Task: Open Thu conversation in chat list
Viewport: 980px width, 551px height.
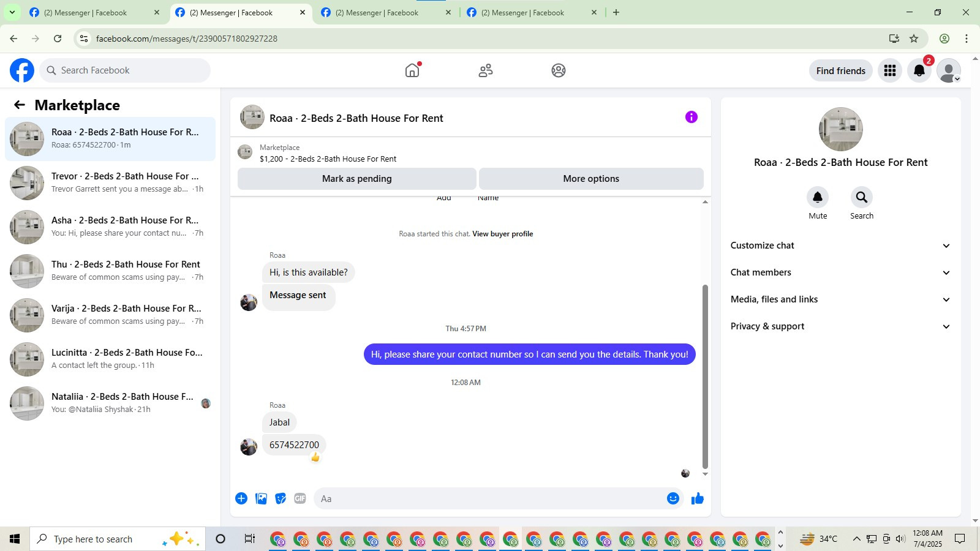Action: 110,271
